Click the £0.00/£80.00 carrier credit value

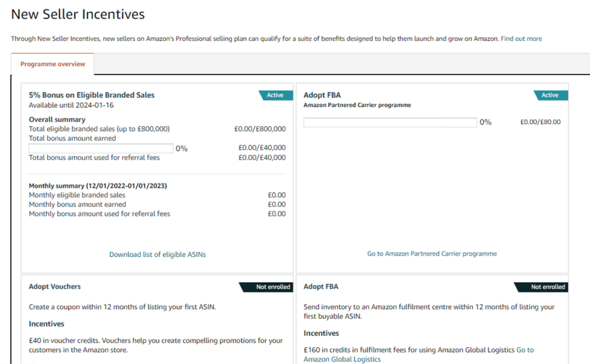[x=540, y=122]
